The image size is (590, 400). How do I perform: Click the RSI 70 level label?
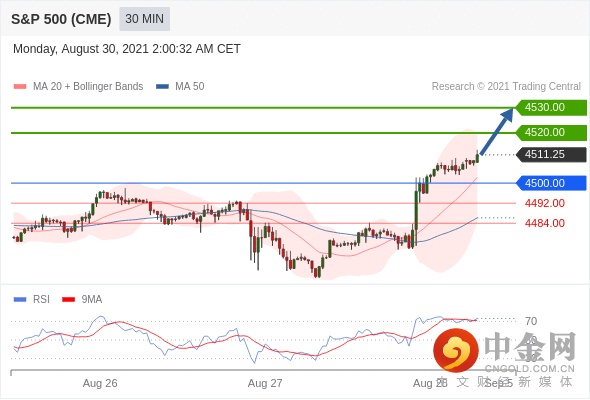click(x=531, y=321)
